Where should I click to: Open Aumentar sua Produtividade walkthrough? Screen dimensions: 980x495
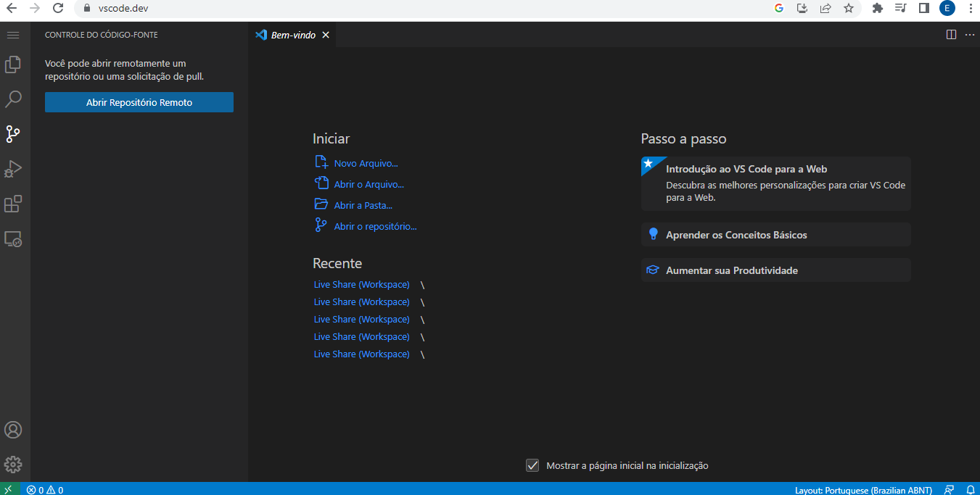click(x=775, y=270)
